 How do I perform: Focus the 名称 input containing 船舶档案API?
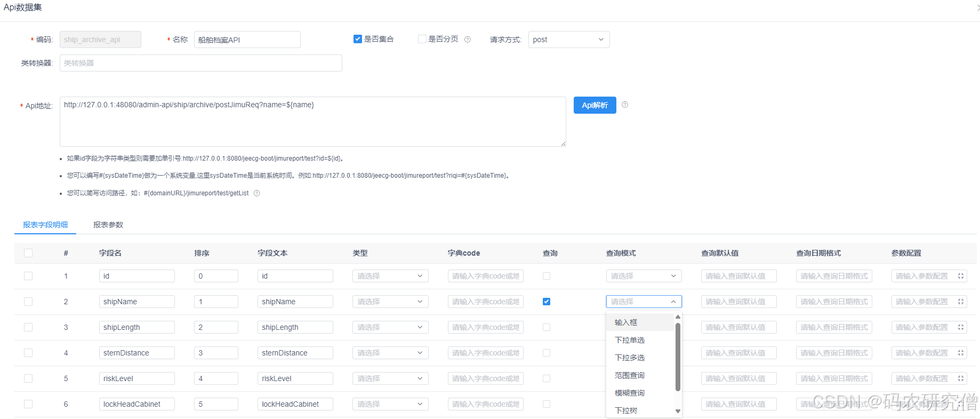point(247,39)
